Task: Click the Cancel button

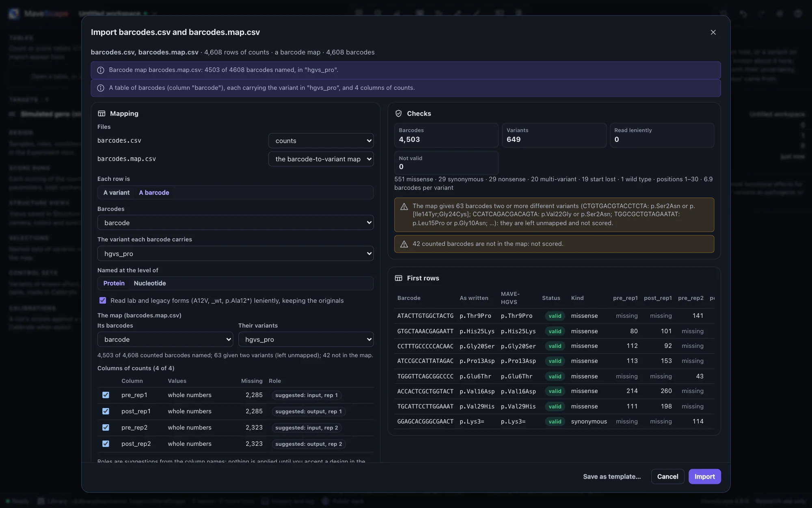Action: click(667, 476)
